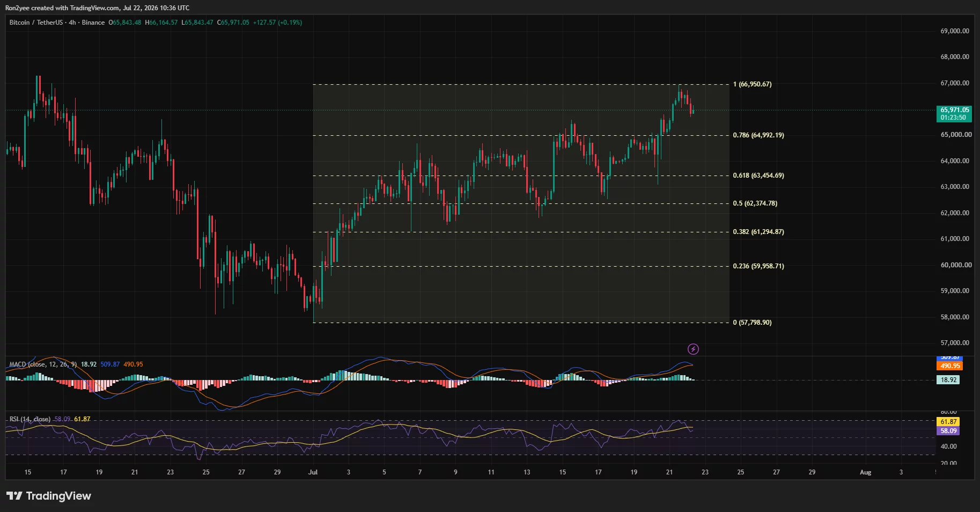Screen dimensions: 980x512
Task: Click the purple lightning event marker
Action: pos(693,349)
